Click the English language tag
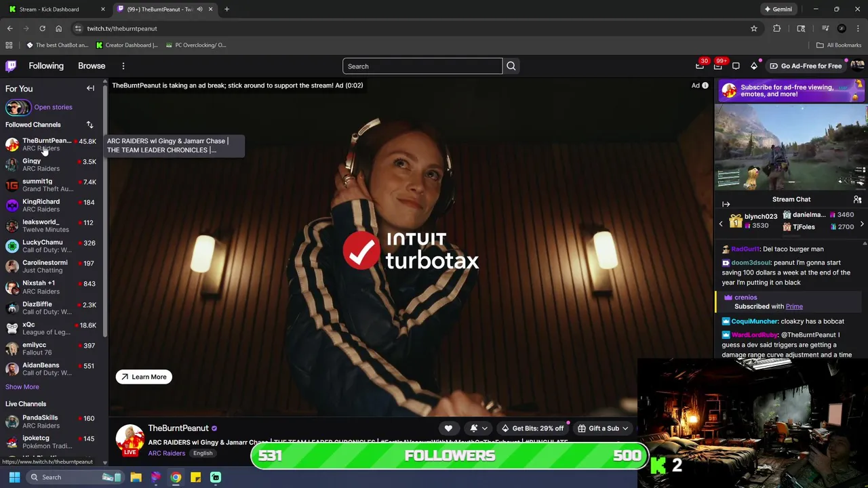The width and height of the screenshot is (868, 488). coord(203,453)
